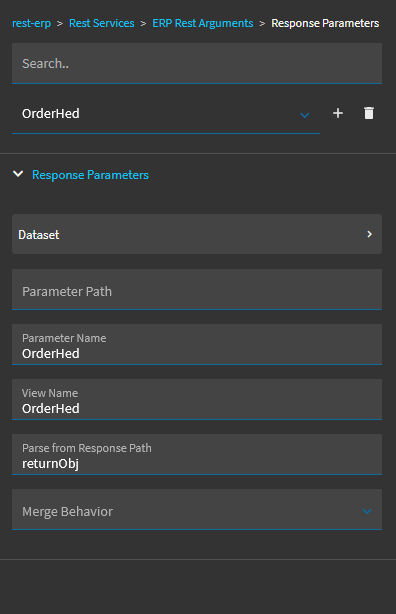Open the Dataset row

pos(197,234)
